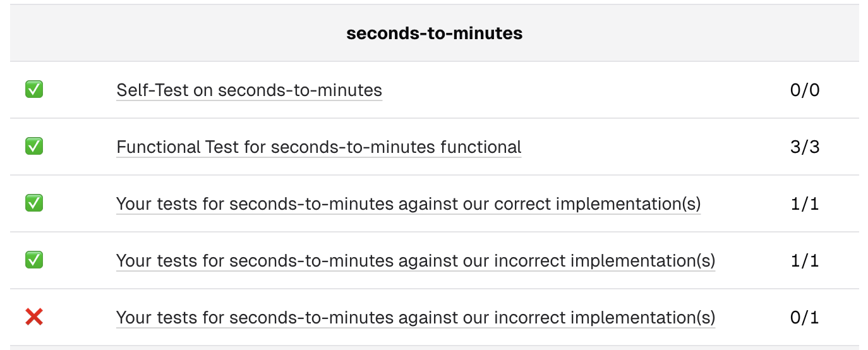Open the passing incorrect implementation(s) link scored 1/1
The height and width of the screenshot is (350, 868).
tap(415, 261)
